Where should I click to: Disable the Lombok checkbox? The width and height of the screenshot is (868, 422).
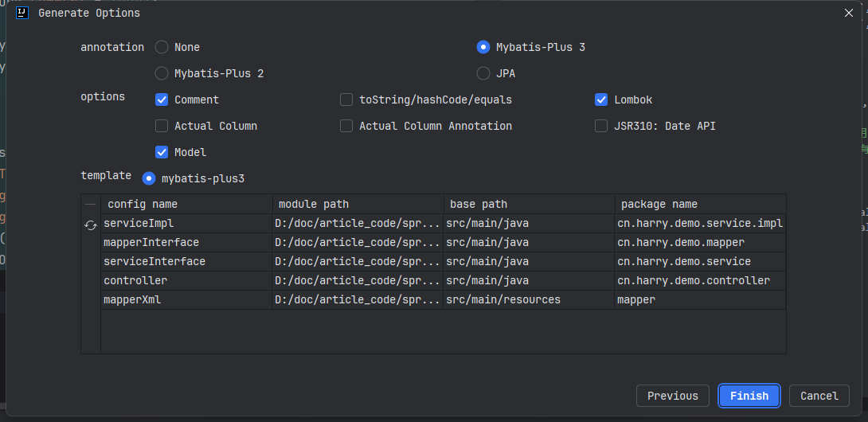coord(601,100)
